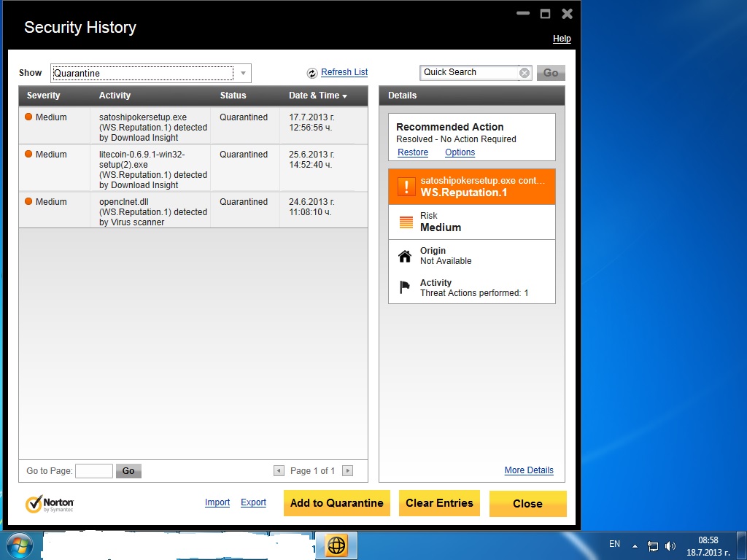Image resolution: width=747 pixels, height=560 pixels.
Task: Click the orange severity dot for satoshipokersetup.exe
Action: pos(28,117)
